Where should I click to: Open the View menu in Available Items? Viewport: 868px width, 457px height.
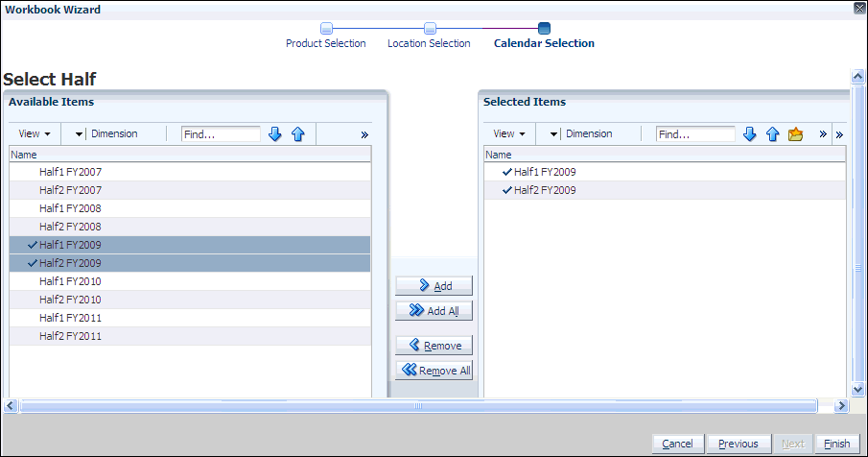point(35,133)
